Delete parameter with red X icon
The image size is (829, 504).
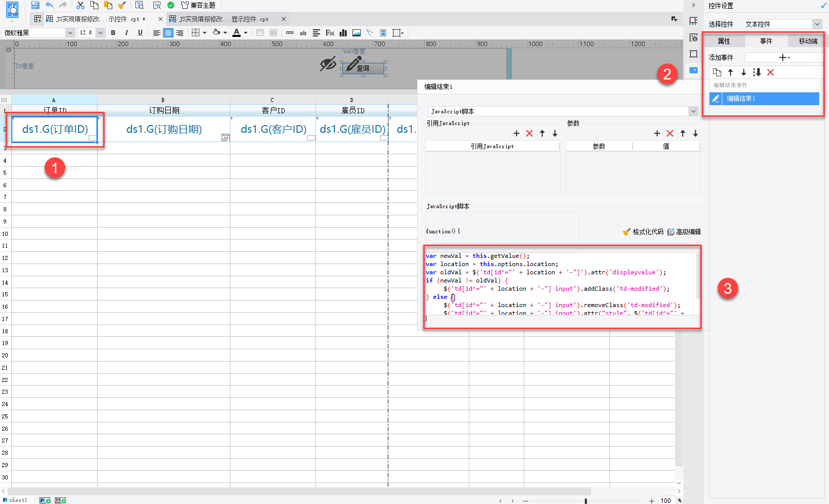click(670, 133)
